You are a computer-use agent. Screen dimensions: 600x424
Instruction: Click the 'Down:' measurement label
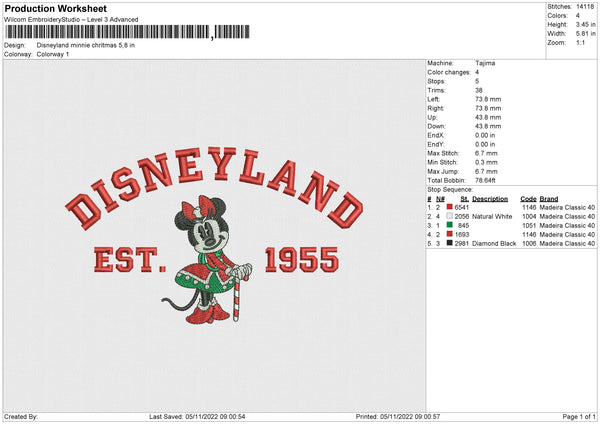pos(437,126)
